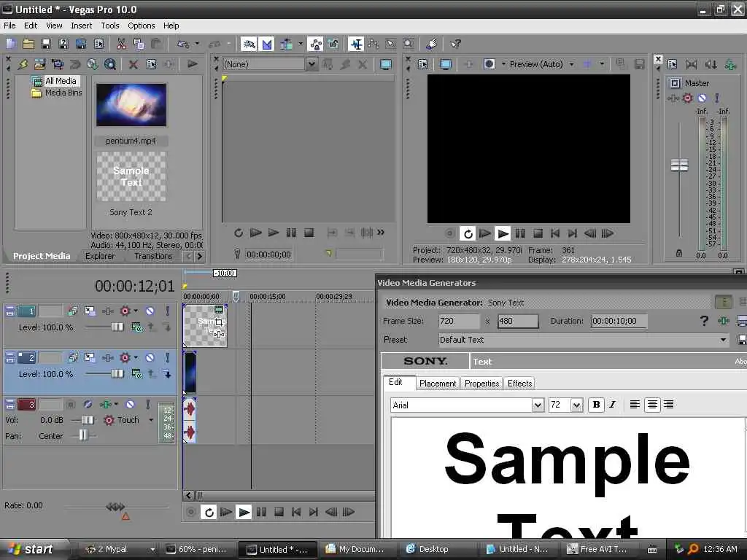Click the Media Properties icon in Project Media
The height and width of the screenshot is (560, 747).
(x=152, y=64)
